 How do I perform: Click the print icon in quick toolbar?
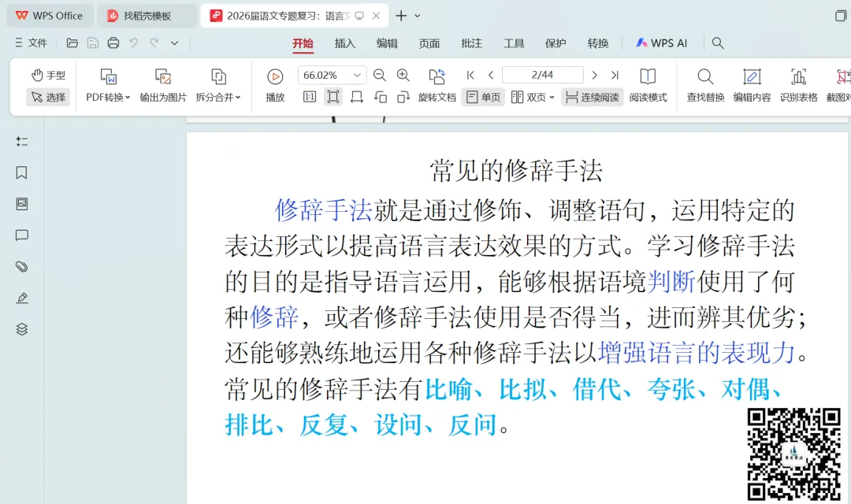pos(113,43)
